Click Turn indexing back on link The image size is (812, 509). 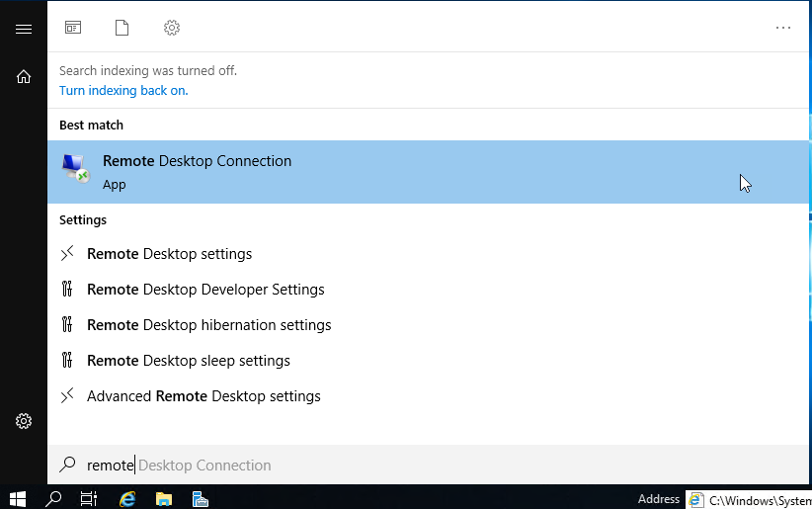123,91
